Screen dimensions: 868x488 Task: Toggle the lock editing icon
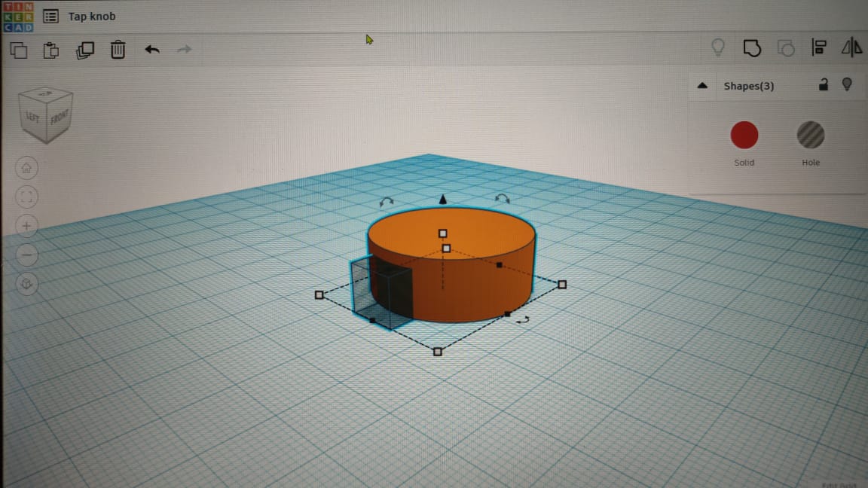pyautogui.click(x=824, y=84)
